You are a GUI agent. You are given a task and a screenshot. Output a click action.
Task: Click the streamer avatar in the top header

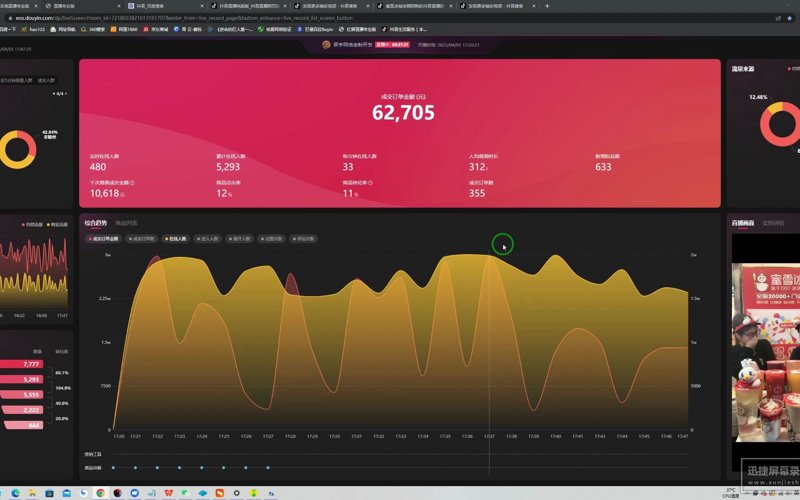(x=326, y=45)
